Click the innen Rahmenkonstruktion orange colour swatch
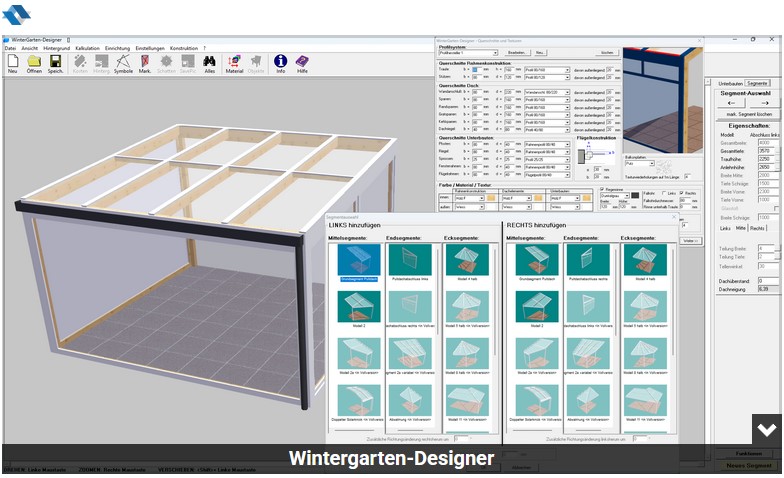The height and width of the screenshot is (478, 784). click(x=491, y=198)
